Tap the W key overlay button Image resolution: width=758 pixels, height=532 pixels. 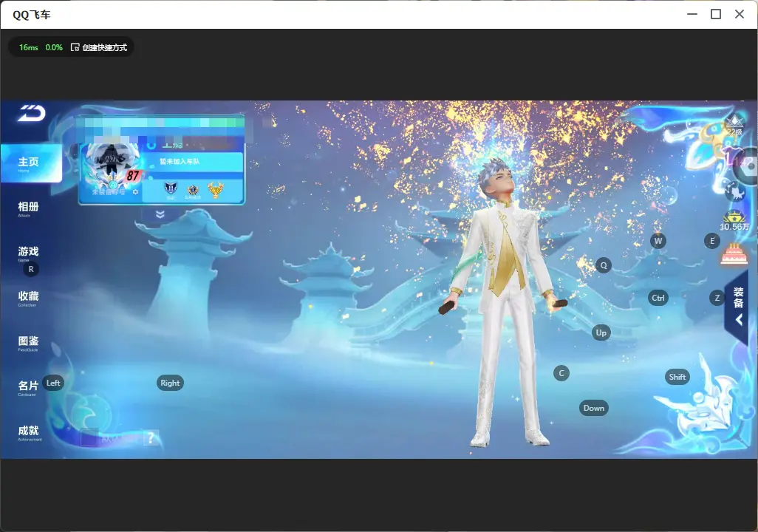click(658, 241)
